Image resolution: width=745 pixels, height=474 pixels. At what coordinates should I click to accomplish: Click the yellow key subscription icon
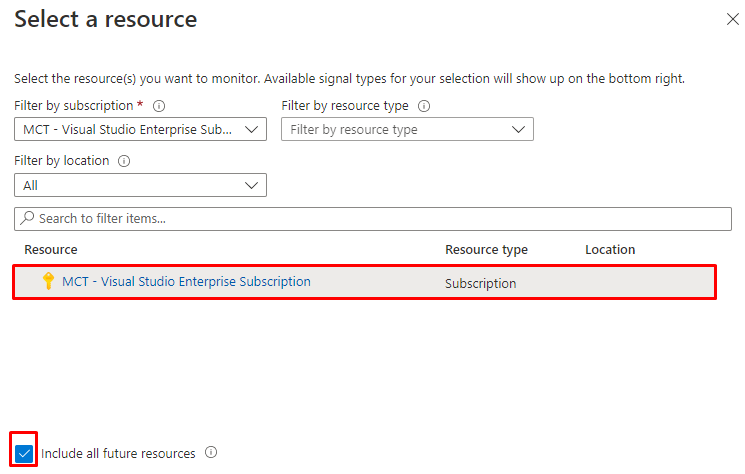(x=48, y=282)
